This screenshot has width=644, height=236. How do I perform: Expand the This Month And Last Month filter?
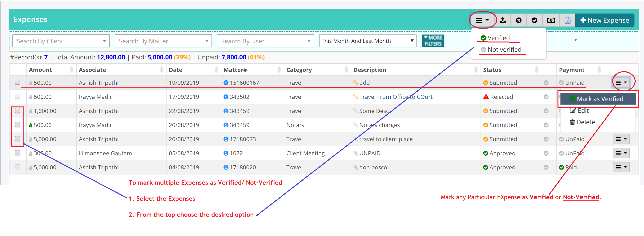[367, 41]
